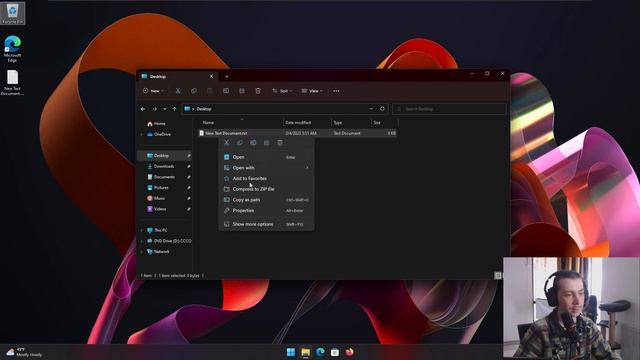Click the Forward navigation arrow
Image resolution: width=640 pixels, height=360 pixels.
154,109
